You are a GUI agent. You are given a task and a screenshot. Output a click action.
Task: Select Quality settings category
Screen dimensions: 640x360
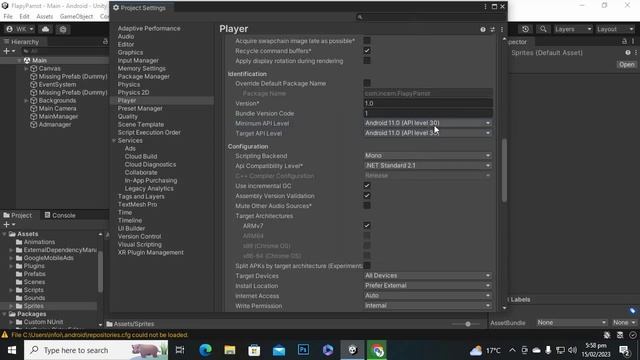127,116
